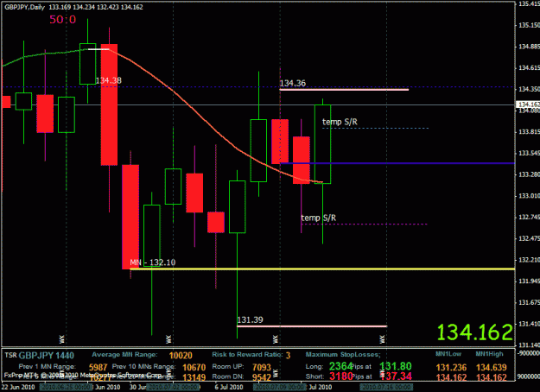The width and height of the screenshot is (540, 392).
Task: Click the 131.39 support label
Action: [x=250, y=320]
